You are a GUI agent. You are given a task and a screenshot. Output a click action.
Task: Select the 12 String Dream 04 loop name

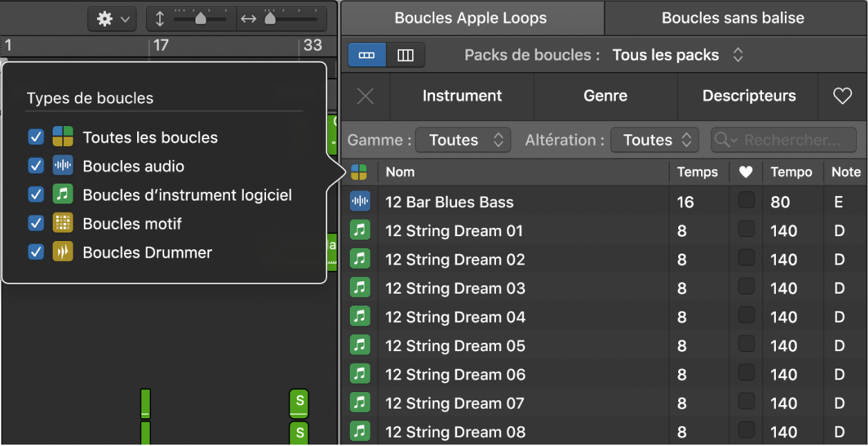coord(455,317)
